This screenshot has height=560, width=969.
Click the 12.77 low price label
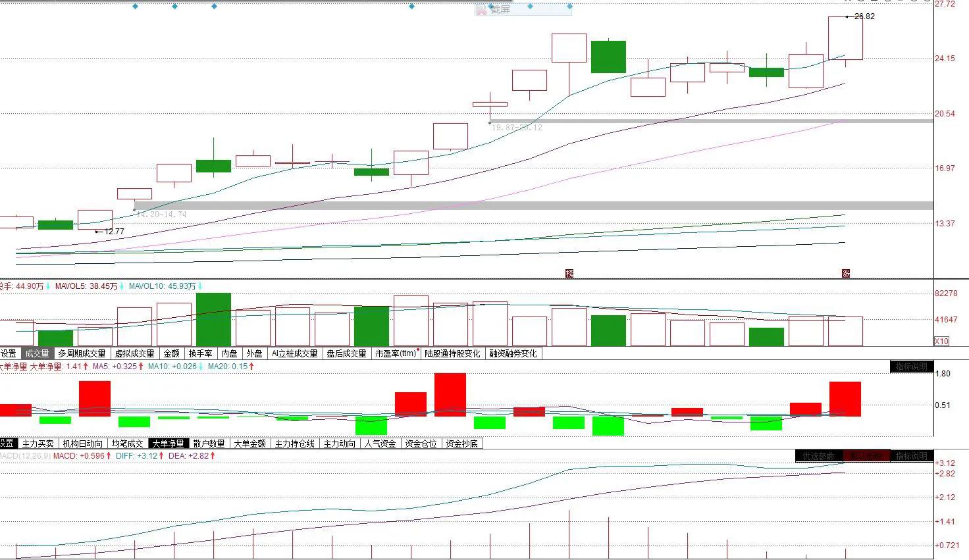click(x=114, y=232)
